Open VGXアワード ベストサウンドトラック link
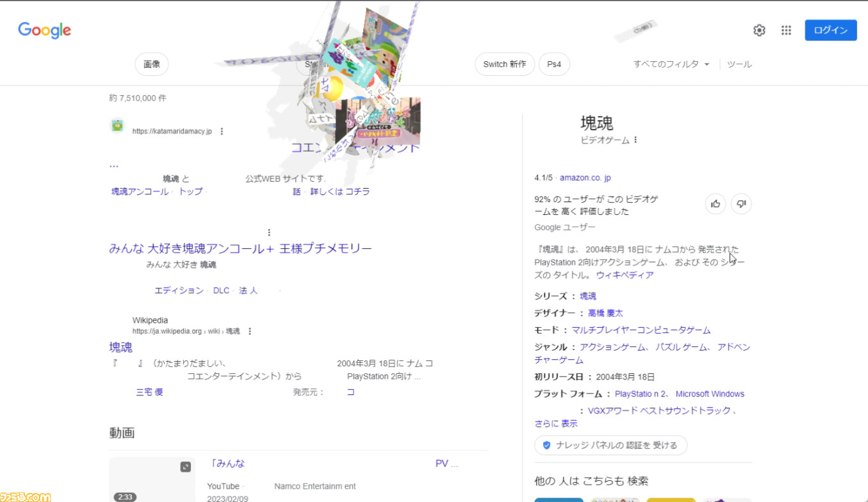868x502 pixels. pyautogui.click(x=659, y=410)
